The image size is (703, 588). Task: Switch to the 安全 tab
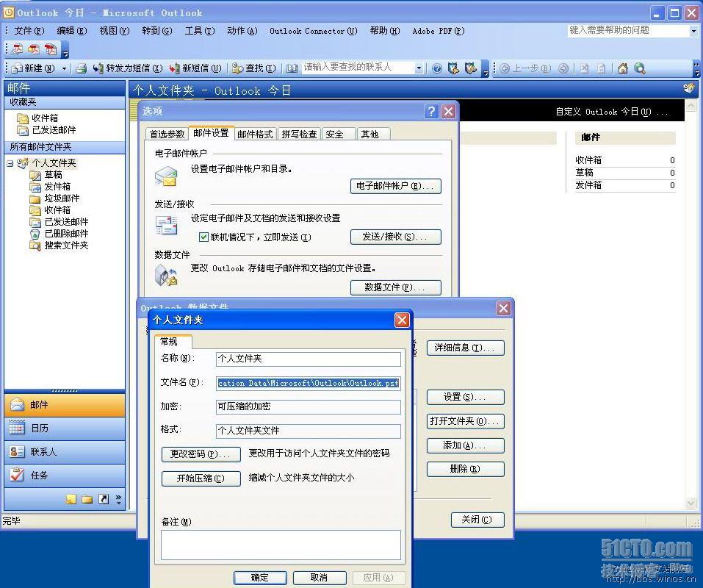pyautogui.click(x=339, y=134)
